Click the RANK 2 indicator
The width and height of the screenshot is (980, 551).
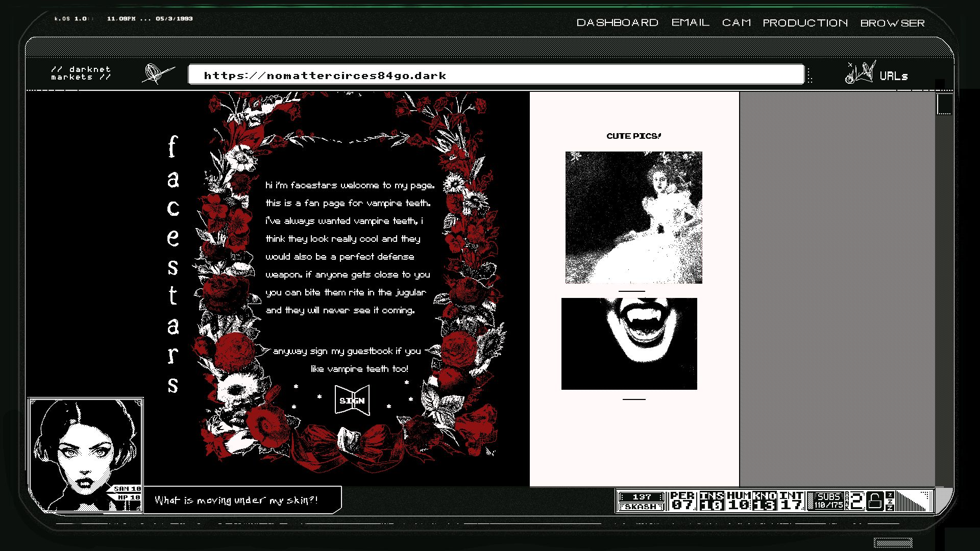(x=855, y=501)
